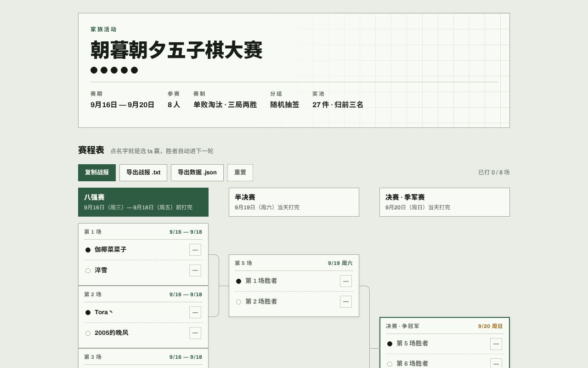588x368 pixels.
Task: Click the 已打 0 / 8 场 progress text
Action: [494, 172]
